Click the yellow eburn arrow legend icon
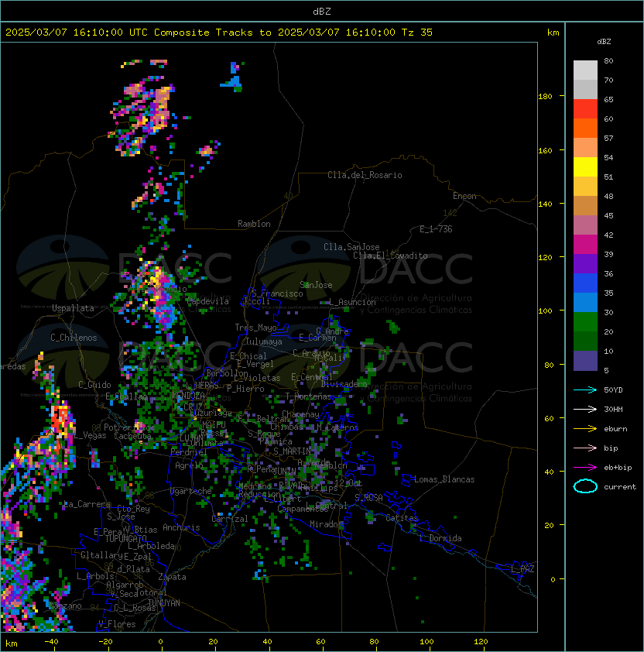644x652 pixels. coord(585,429)
